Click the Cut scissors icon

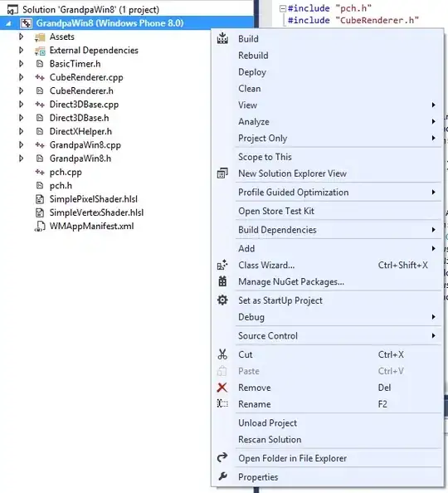pos(222,354)
